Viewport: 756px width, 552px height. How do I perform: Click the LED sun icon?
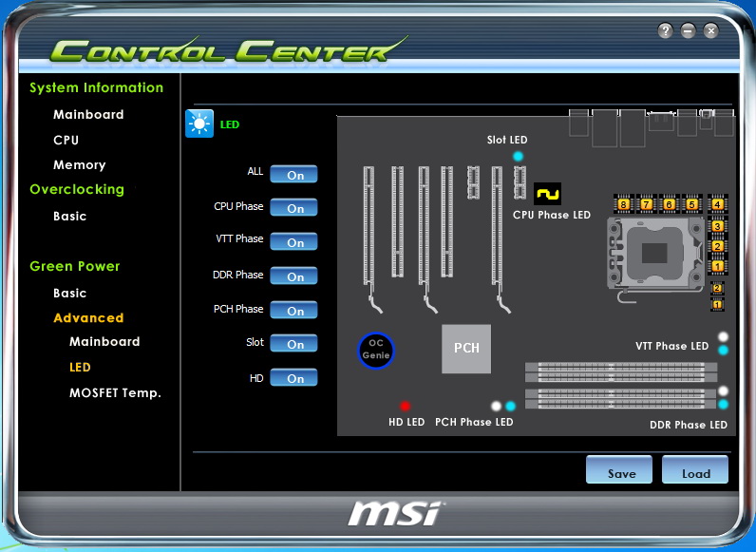click(199, 124)
